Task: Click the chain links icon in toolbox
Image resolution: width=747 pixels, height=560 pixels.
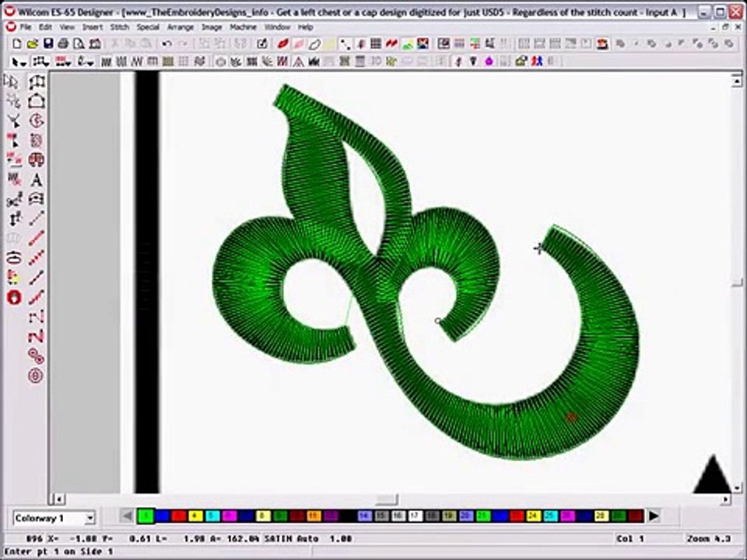Action: click(x=37, y=355)
